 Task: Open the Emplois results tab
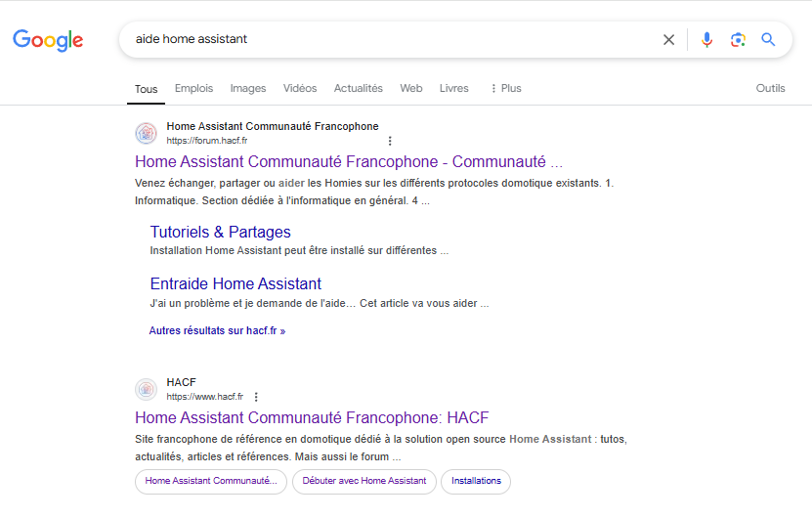pyautogui.click(x=193, y=88)
